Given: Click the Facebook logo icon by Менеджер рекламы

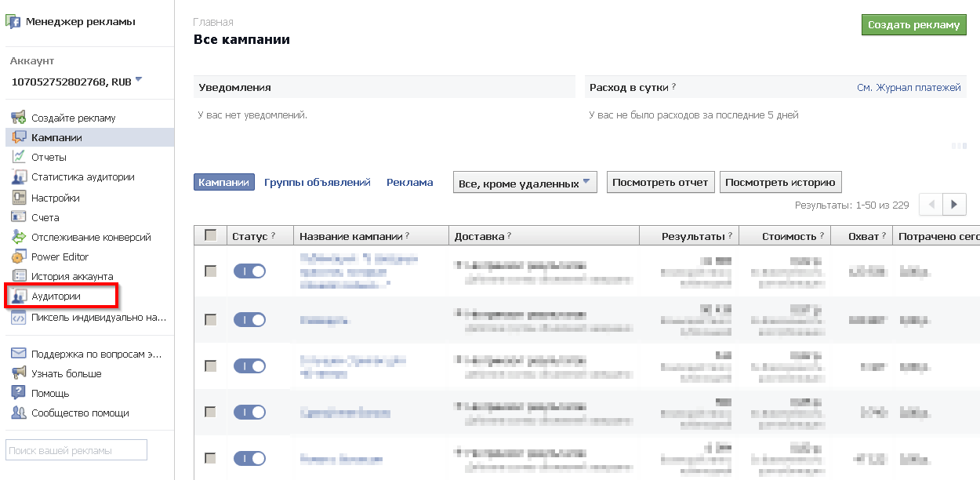Looking at the screenshot, I should coord(13,22).
